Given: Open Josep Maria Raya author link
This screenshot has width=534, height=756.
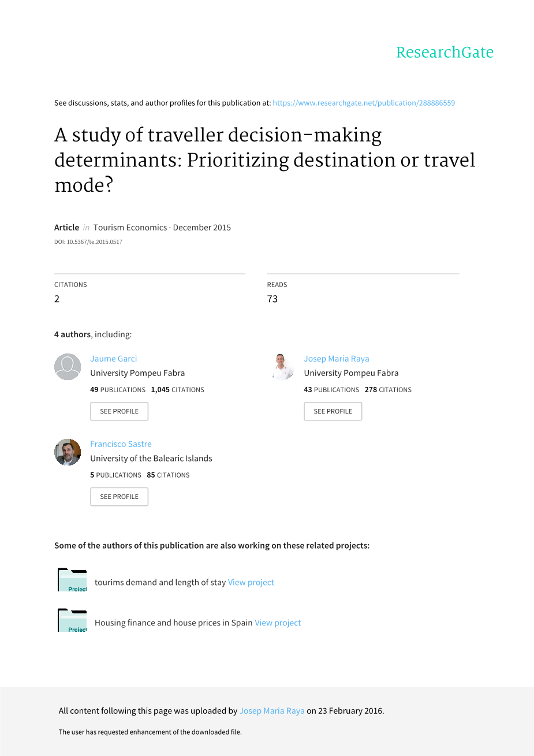Looking at the screenshot, I should [337, 359].
